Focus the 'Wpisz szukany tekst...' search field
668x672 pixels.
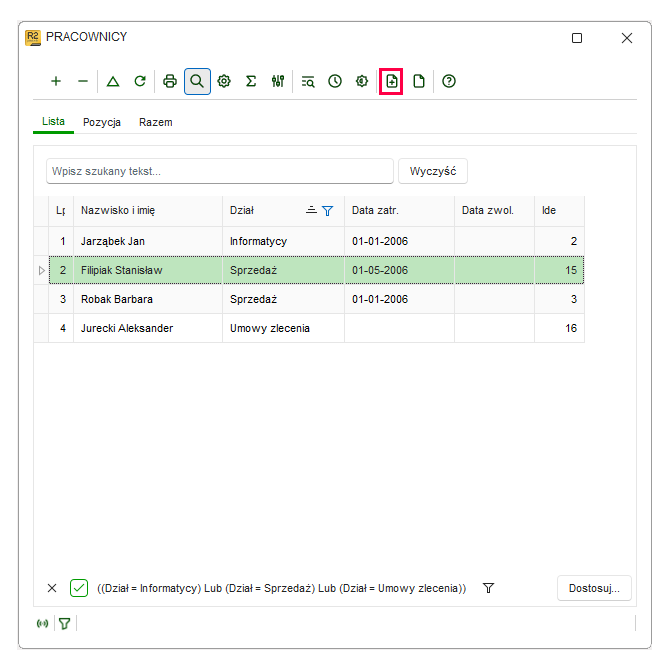pyautogui.click(x=220, y=171)
